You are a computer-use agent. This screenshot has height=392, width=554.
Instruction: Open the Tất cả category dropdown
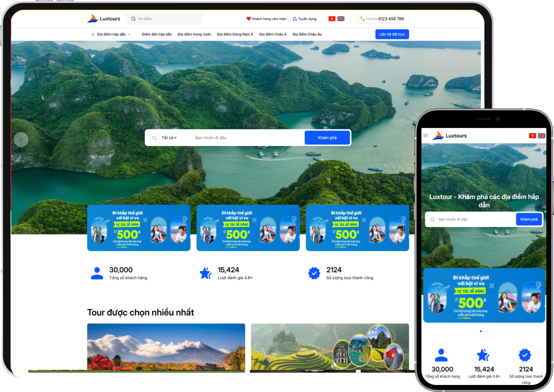169,138
